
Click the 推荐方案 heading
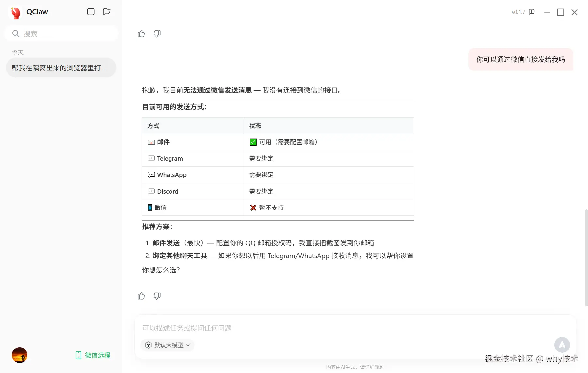click(x=157, y=226)
